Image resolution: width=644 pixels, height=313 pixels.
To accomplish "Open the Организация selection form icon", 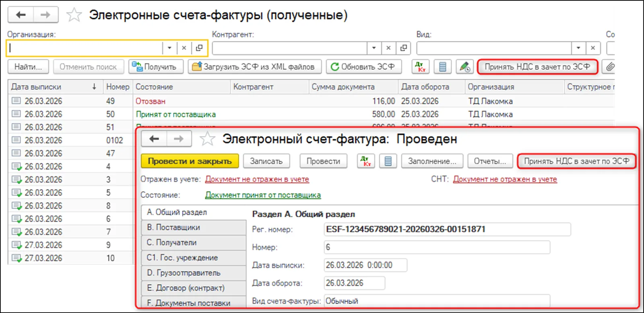I will click(x=199, y=48).
